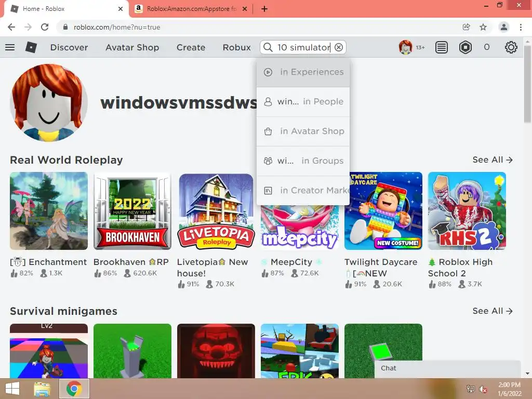
Task: Open Chrome profile icon
Action: [504, 27]
